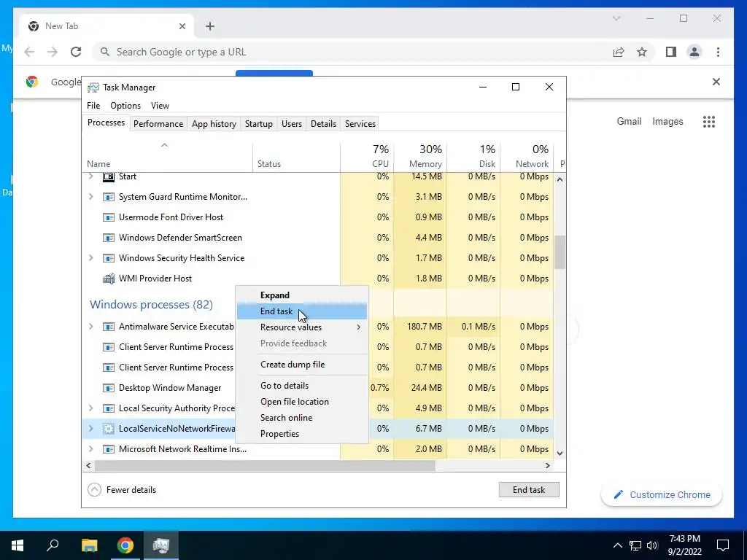Switch to App history tab
This screenshot has width=747, height=560.
[x=214, y=124]
